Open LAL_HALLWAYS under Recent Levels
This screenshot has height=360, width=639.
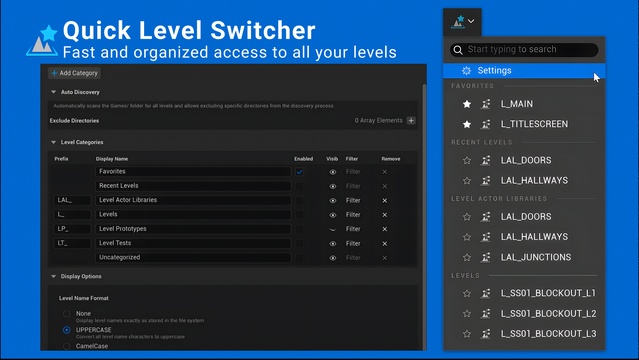(x=534, y=180)
